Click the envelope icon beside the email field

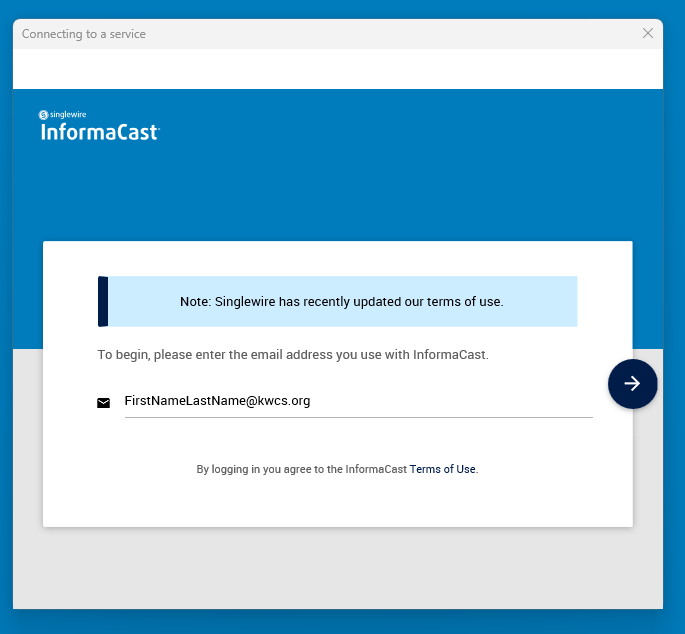point(104,402)
